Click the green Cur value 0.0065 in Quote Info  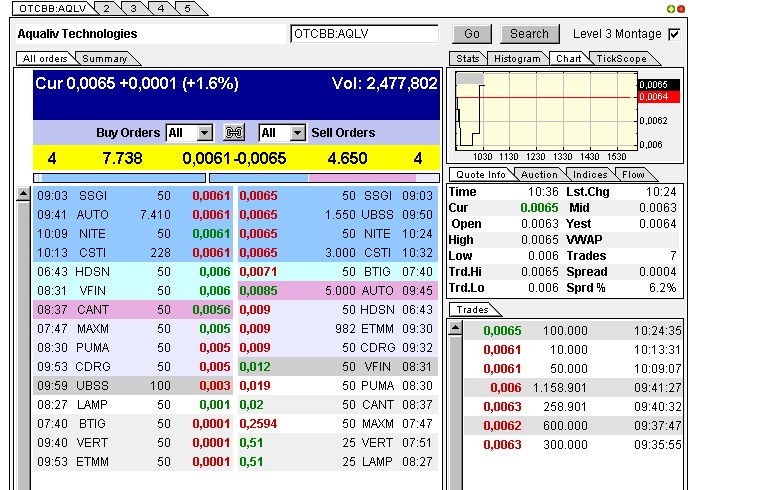point(539,208)
